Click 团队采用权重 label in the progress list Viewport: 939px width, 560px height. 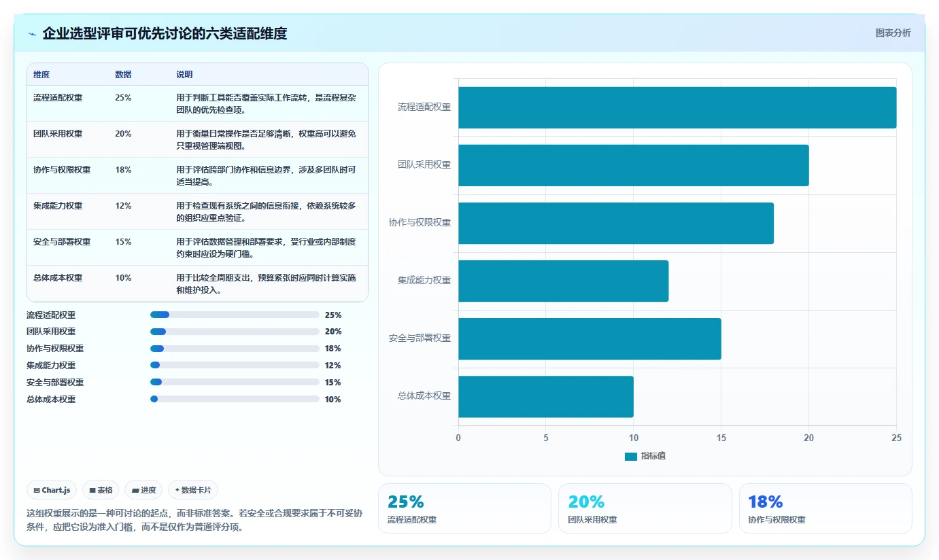(x=51, y=332)
